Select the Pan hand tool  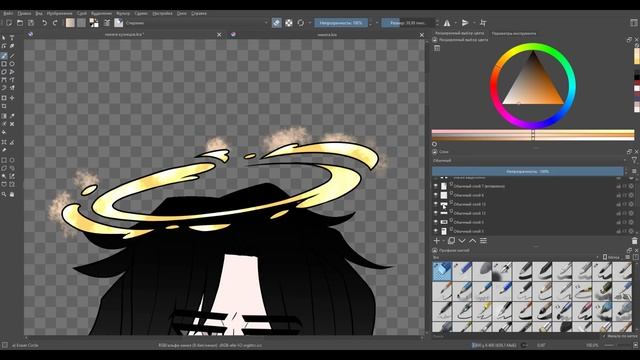pos(12,194)
